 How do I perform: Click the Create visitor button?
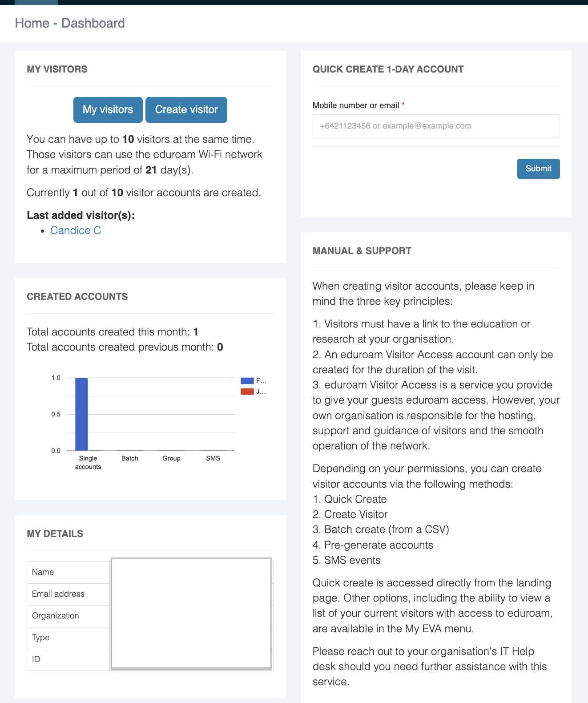[x=186, y=109]
